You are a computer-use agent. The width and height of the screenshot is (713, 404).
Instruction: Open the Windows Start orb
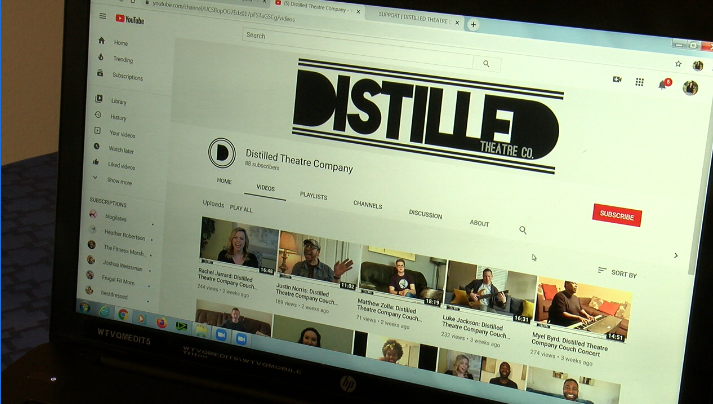pos(85,307)
